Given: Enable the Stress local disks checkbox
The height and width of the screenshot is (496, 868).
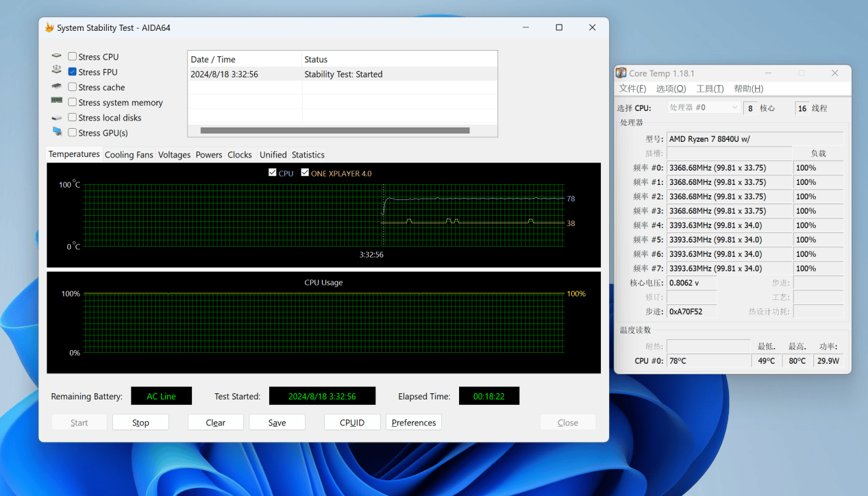Looking at the screenshot, I should click(72, 117).
